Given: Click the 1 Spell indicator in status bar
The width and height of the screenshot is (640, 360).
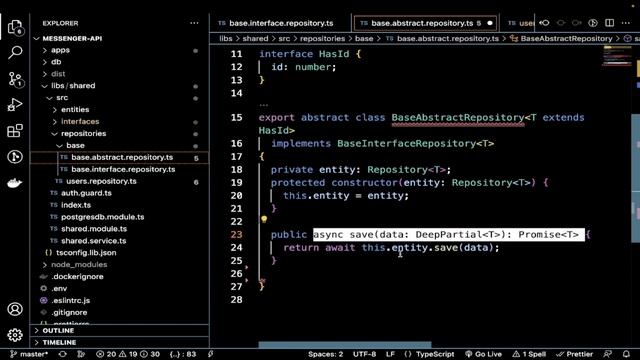Looking at the screenshot, I should tap(529, 354).
